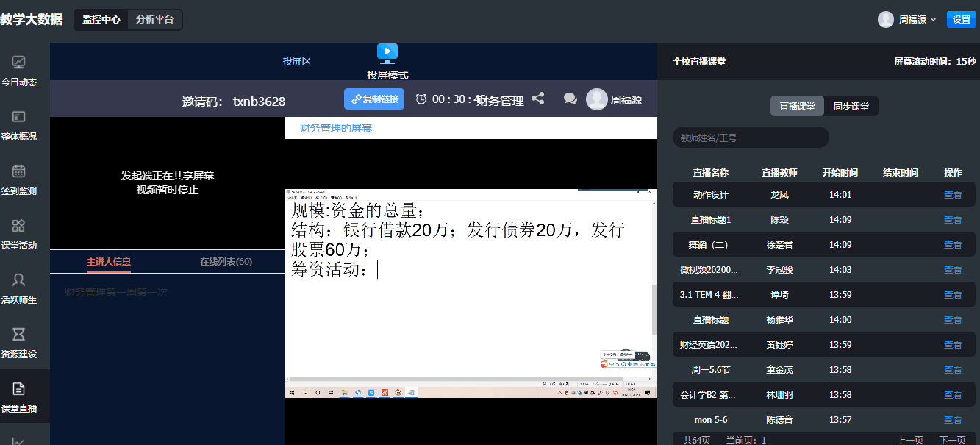The width and height of the screenshot is (980, 445).
Task: Click 查看 for 舞蹈（二） row
Action: pyautogui.click(x=953, y=245)
